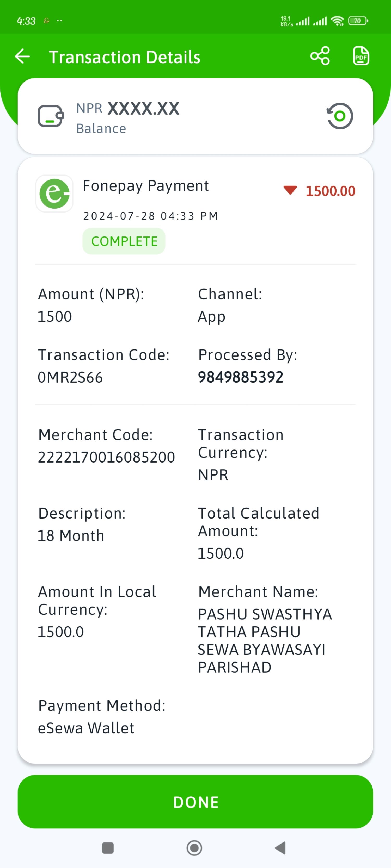Tap the COMPLETE status badge
The width and height of the screenshot is (391, 868).
tap(124, 241)
